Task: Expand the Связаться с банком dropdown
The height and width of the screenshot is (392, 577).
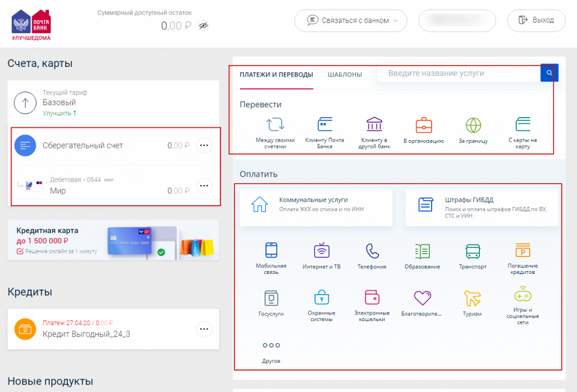Action: 350,20
